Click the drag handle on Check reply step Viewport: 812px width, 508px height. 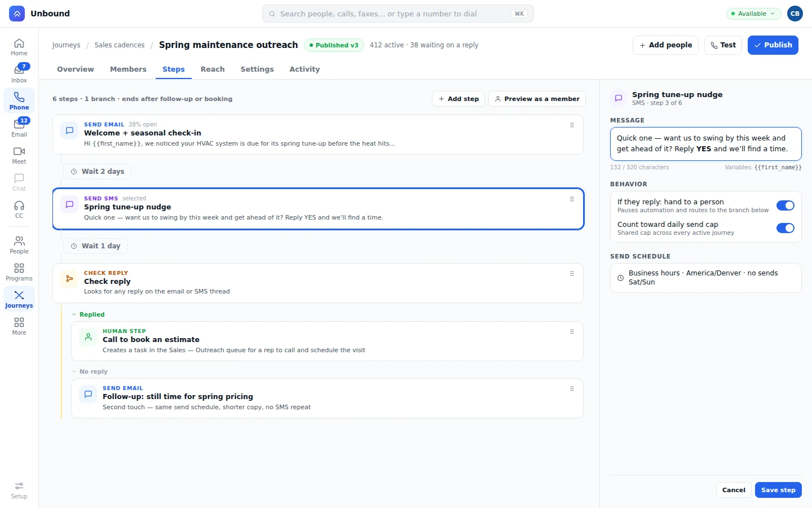point(572,274)
